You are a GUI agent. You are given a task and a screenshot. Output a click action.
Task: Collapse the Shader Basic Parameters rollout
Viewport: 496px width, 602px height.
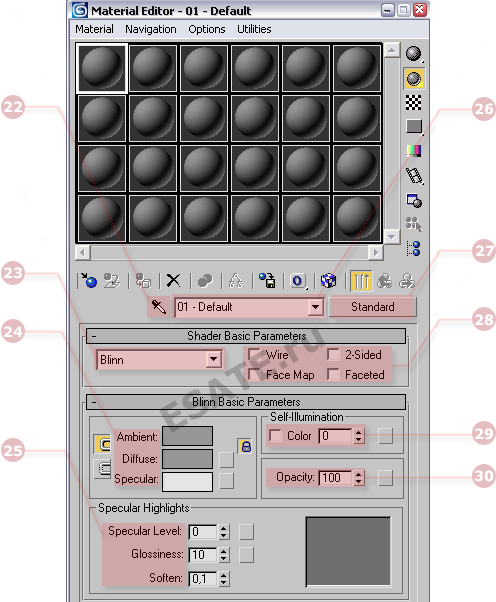[246, 336]
